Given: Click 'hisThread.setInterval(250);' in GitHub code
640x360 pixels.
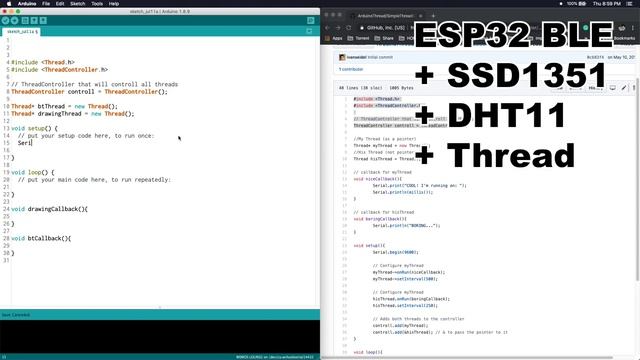Looking at the screenshot, I should [405, 305].
